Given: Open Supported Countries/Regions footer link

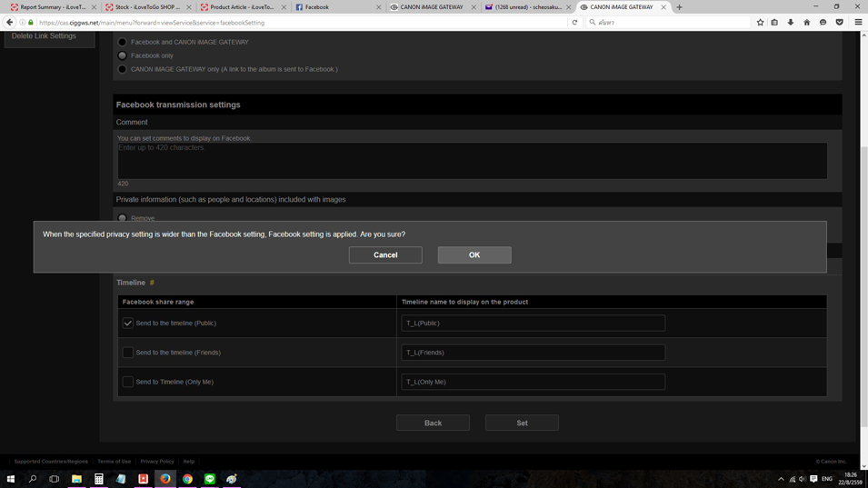Looking at the screenshot, I should (51, 462).
